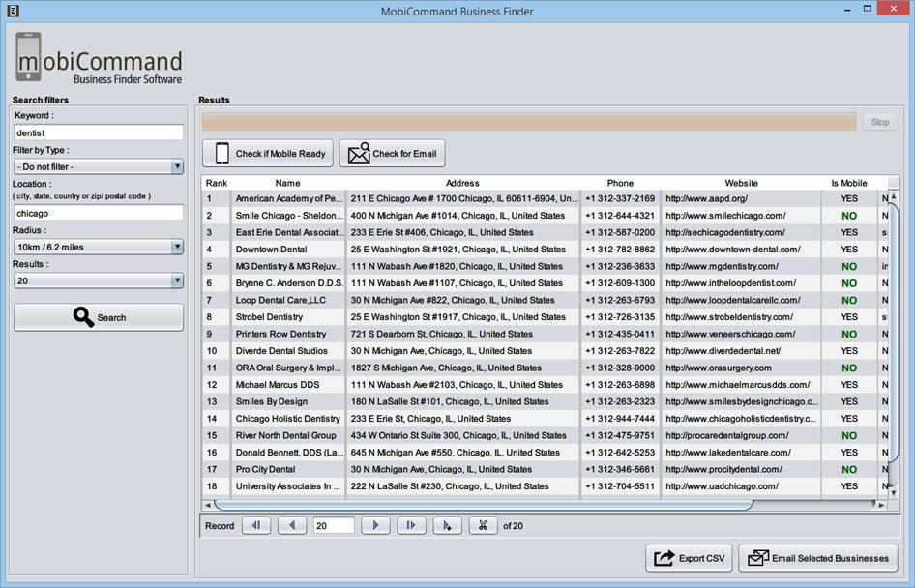Go to first record navigation icon
Viewport: 915px width, 588px height.
pyautogui.click(x=256, y=525)
